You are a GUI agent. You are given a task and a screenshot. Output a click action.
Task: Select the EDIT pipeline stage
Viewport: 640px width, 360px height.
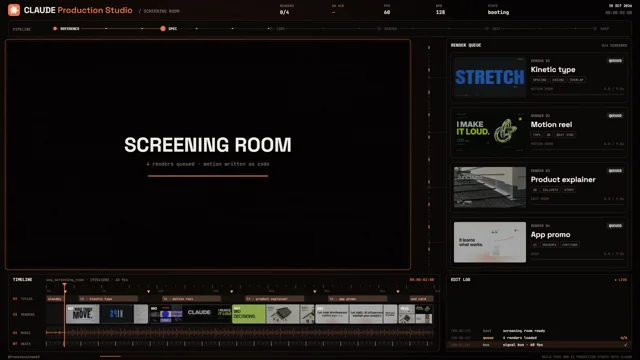pos(493,29)
